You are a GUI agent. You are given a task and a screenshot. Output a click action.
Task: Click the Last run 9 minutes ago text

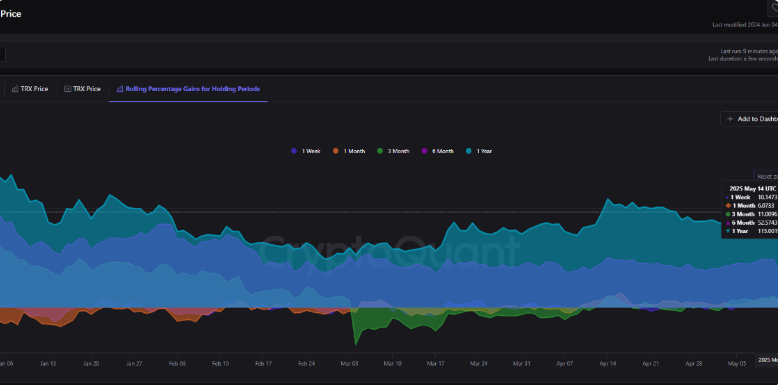point(749,51)
